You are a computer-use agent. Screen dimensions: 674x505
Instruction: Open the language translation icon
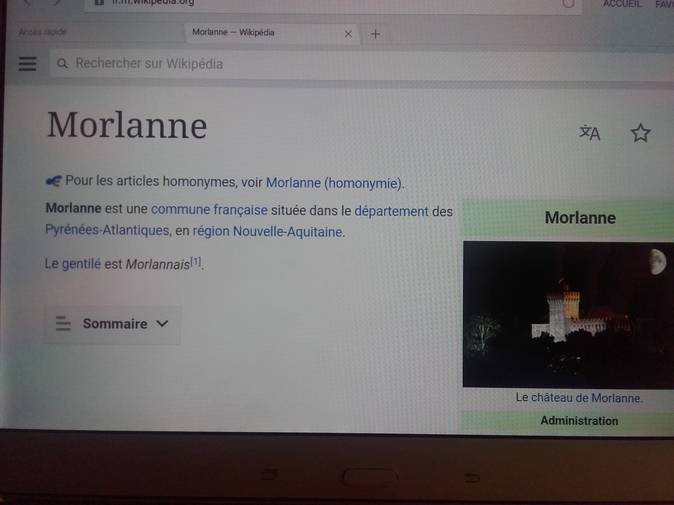pos(590,133)
